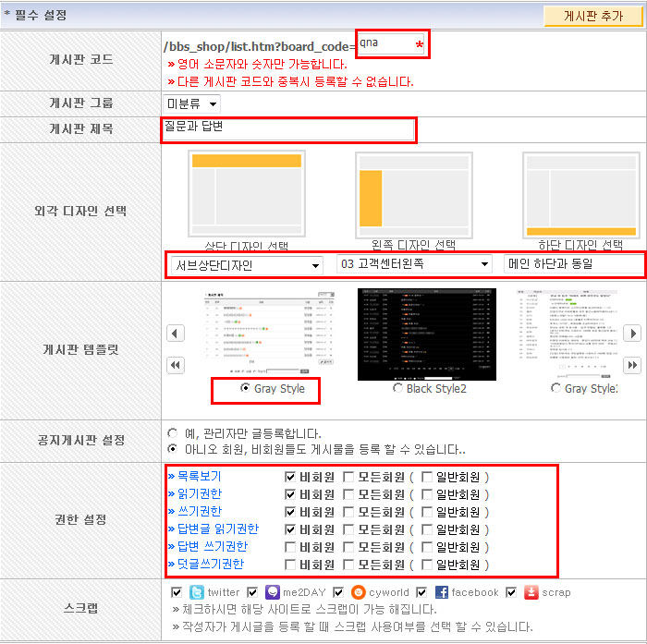Choose the last Gray Style template radio button
Screen dimensions: 647x644
tap(555, 388)
